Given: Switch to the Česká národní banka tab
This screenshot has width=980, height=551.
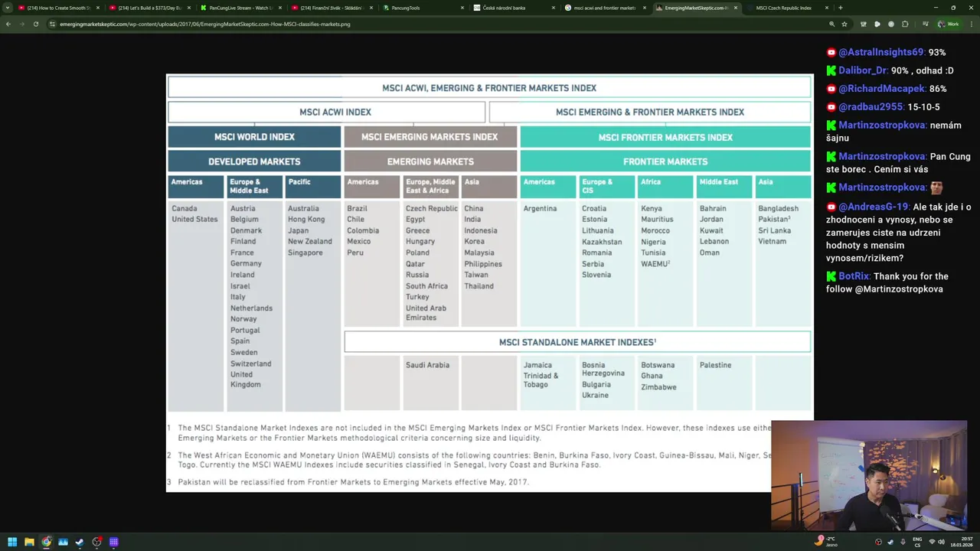Looking at the screenshot, I should pos(514,8).
